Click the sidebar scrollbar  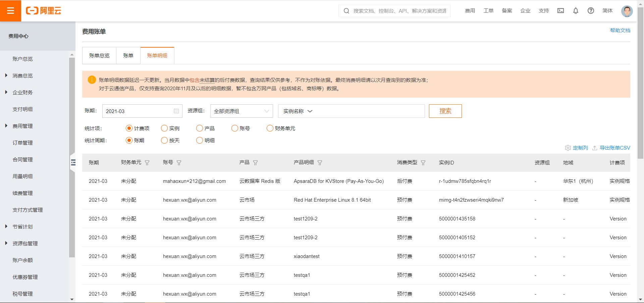tap(72, 157)
